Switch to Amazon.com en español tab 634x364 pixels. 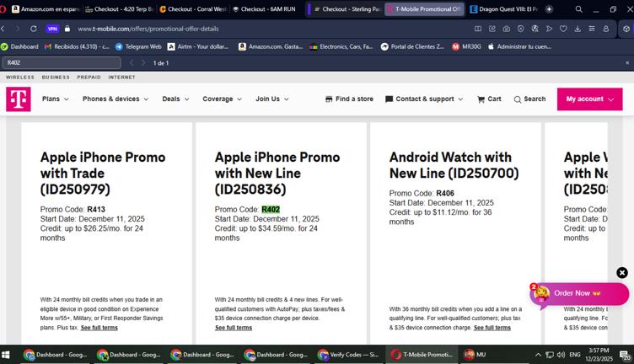click(46, 9)
